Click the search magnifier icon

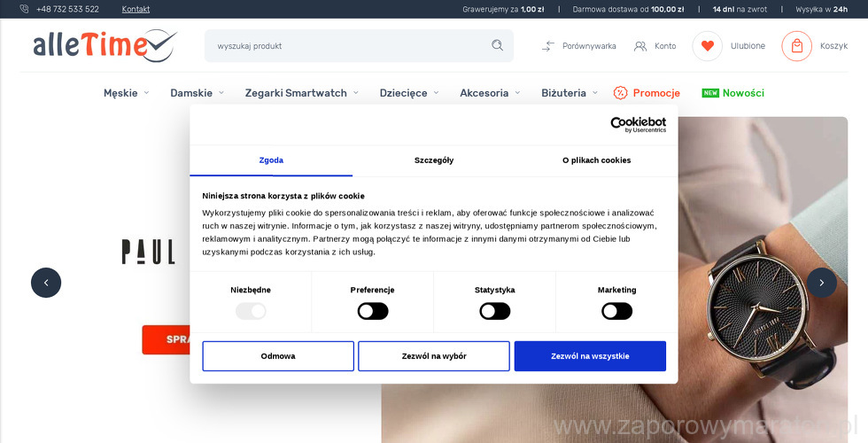pos(498,45)
